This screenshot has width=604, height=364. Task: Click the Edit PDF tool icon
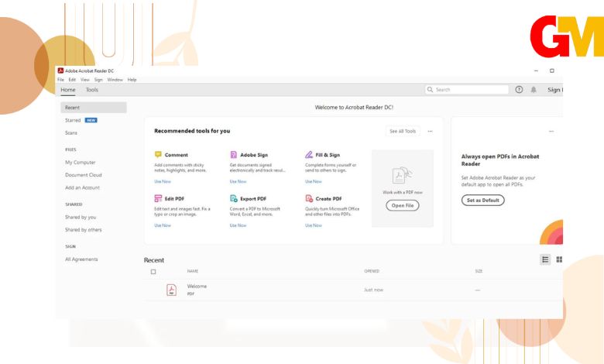point(158,198)
